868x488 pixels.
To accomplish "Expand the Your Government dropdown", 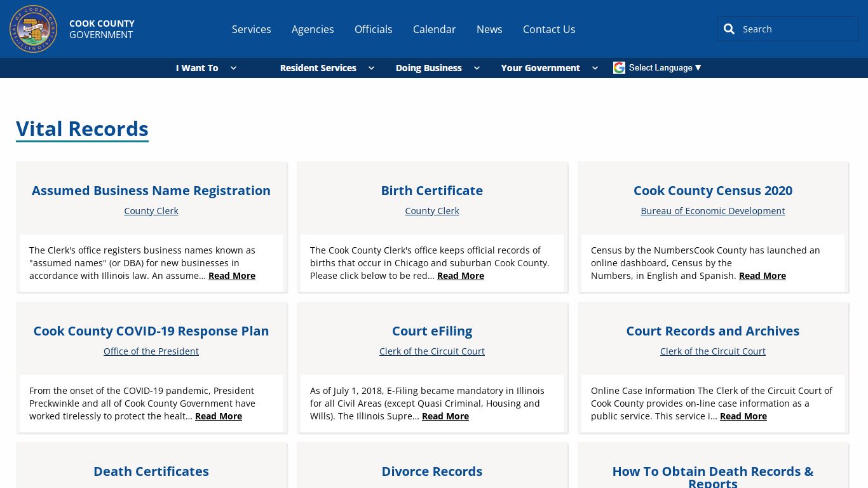I will coord(541,68).
